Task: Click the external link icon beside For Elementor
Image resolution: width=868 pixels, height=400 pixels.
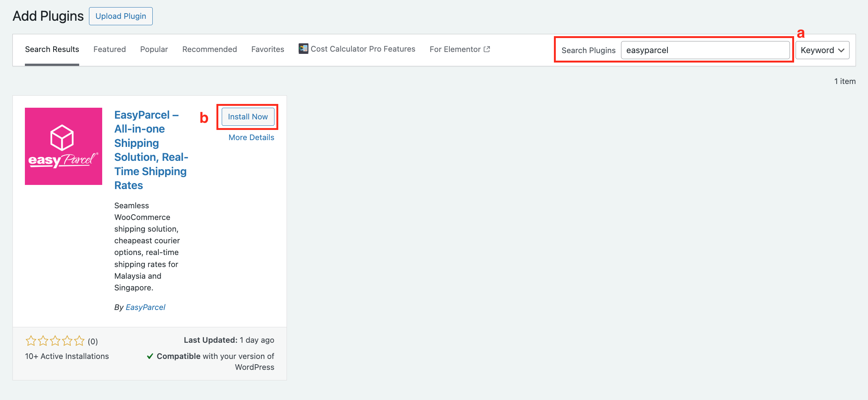Action: pos(487,49)
